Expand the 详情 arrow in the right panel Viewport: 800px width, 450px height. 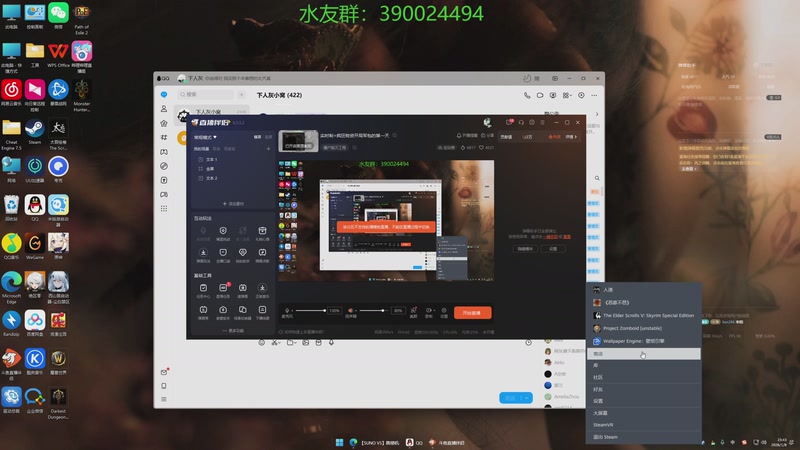[571, 137]
